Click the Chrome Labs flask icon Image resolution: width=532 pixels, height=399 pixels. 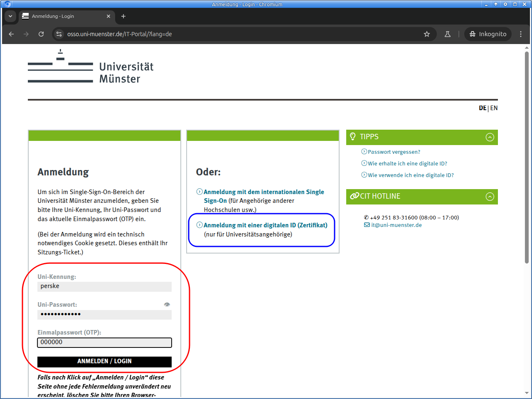(x=448, y=34)
